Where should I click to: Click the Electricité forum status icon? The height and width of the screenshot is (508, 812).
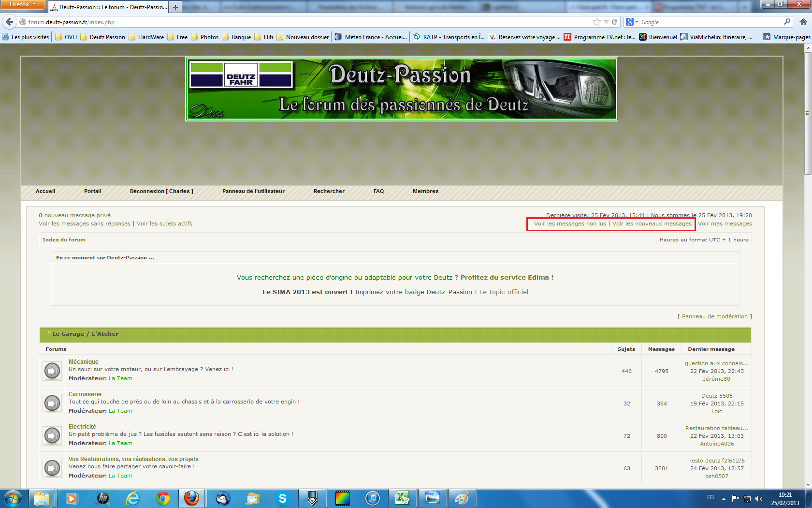[x=52, y=436]
